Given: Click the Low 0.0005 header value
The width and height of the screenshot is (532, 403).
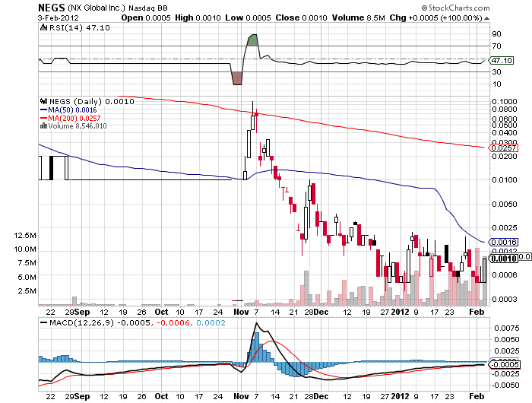Looking at the screenshot, I should (248, 17).
